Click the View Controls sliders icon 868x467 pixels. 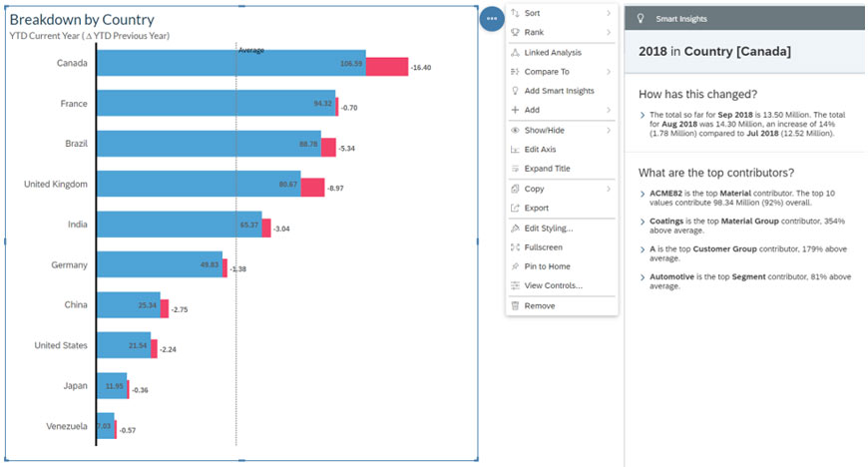click(x=515, y=285)
